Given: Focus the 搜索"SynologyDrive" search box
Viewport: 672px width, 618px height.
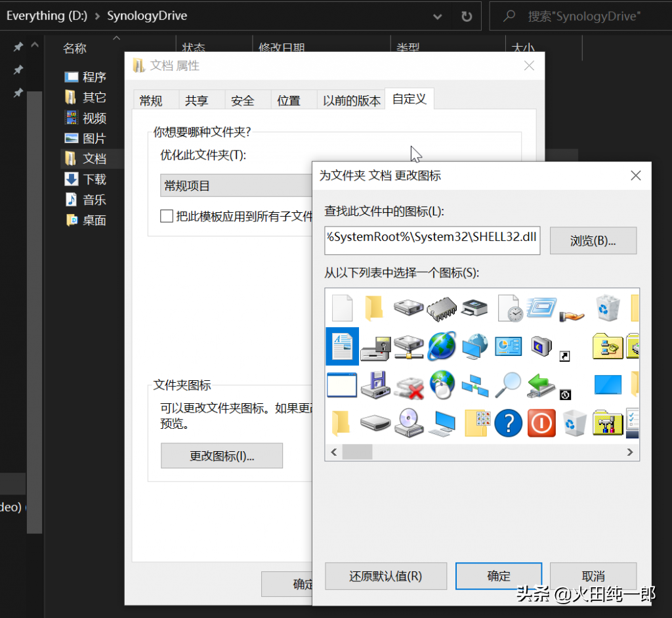Looking at the screenshot, I should [581, 16].
